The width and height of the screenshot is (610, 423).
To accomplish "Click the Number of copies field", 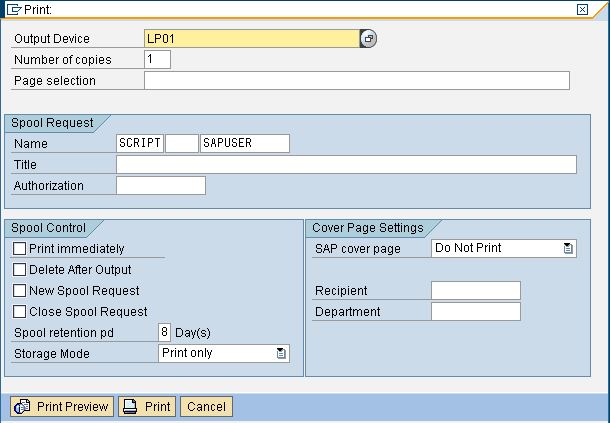I will [x=157, y=60].
